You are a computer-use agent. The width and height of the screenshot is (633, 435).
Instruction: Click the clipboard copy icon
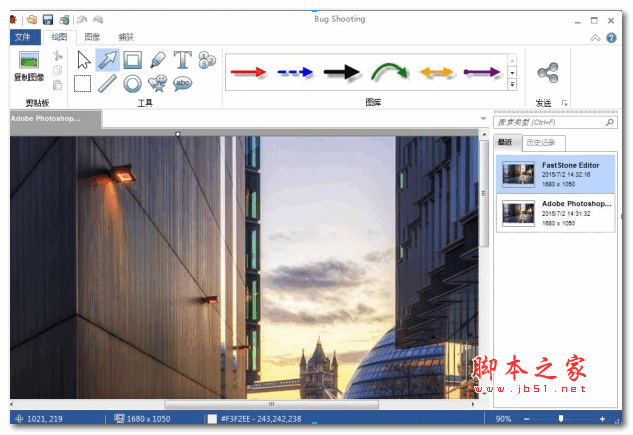coord(57,70)
